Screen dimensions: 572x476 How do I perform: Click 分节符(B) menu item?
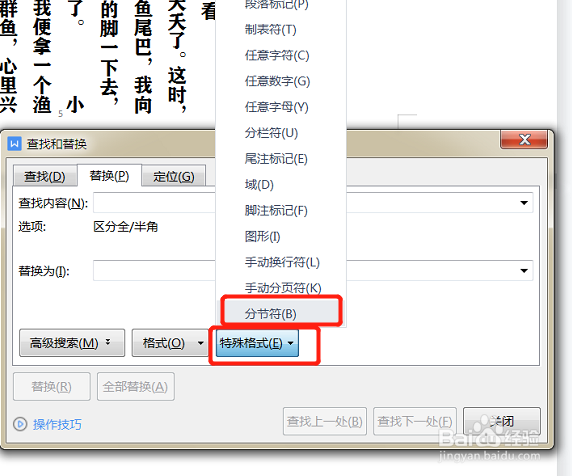pos(281,314)
